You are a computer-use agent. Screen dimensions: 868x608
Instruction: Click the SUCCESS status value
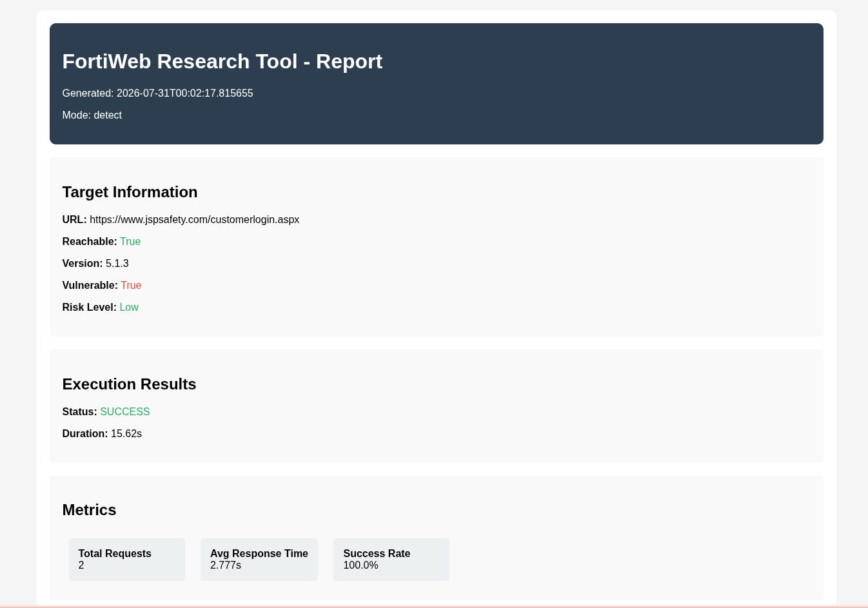coord(125,412)
